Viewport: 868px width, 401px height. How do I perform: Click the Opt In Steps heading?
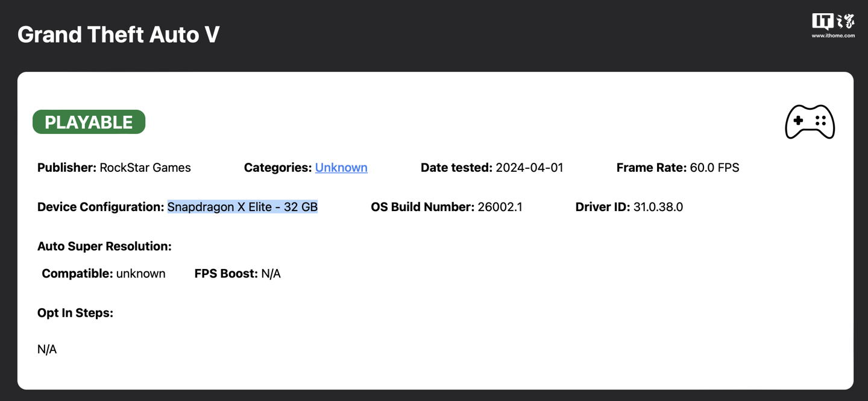(x=75, y=313)
